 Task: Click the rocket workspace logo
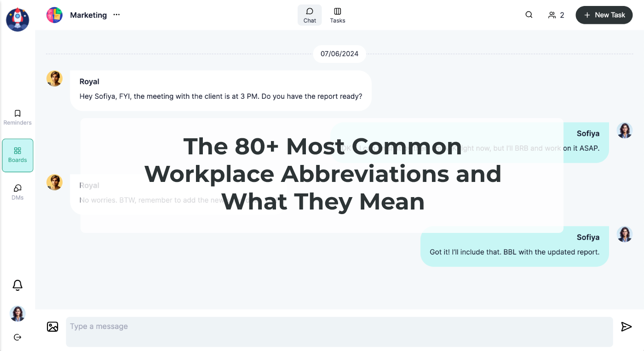17,20
